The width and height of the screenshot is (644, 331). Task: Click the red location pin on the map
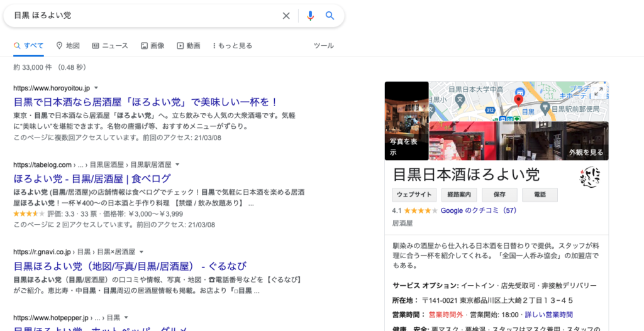pos(519,100)
